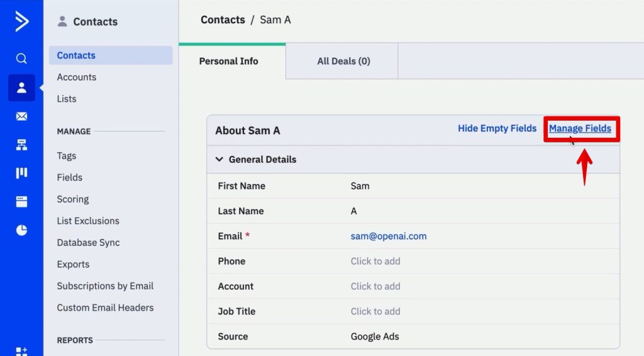Click the About Sam A heading
The width and height of the screenshot is (644, 356).
(x=248, y=131)
